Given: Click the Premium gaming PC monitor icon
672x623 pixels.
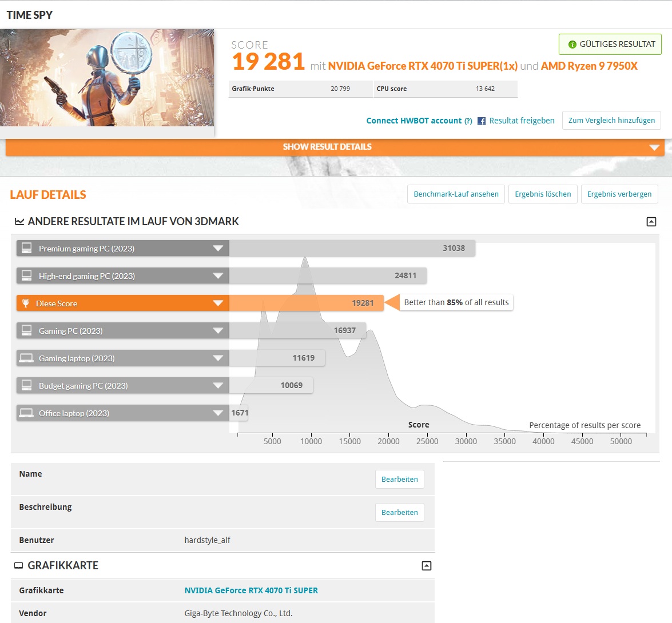Looking at the screenshot, I should point(26,248).
